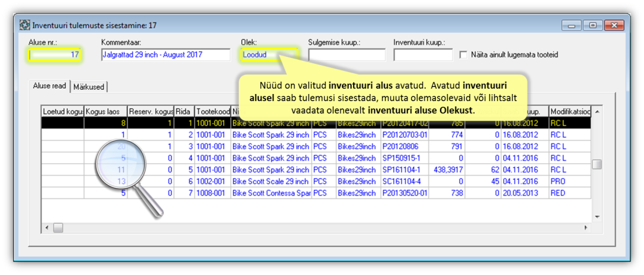
Task: Select lot cell 'P20130520-01'
Action: coord(404,193)
